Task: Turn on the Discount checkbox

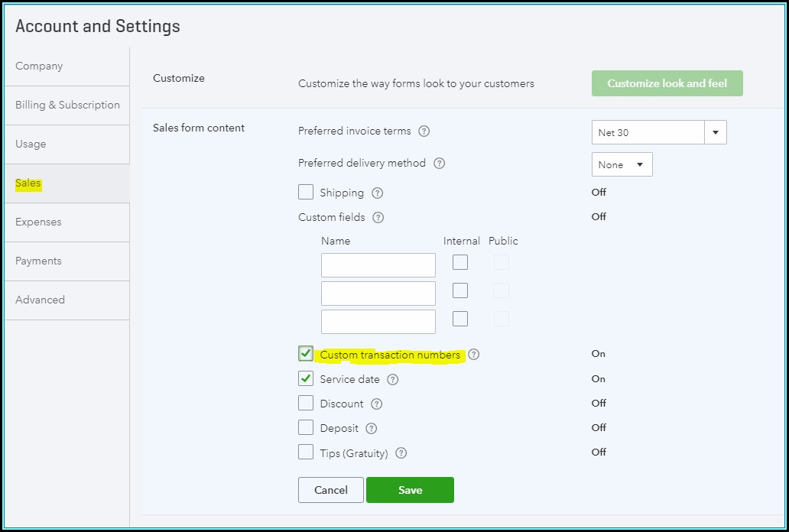Action: (x=306, y=404)
